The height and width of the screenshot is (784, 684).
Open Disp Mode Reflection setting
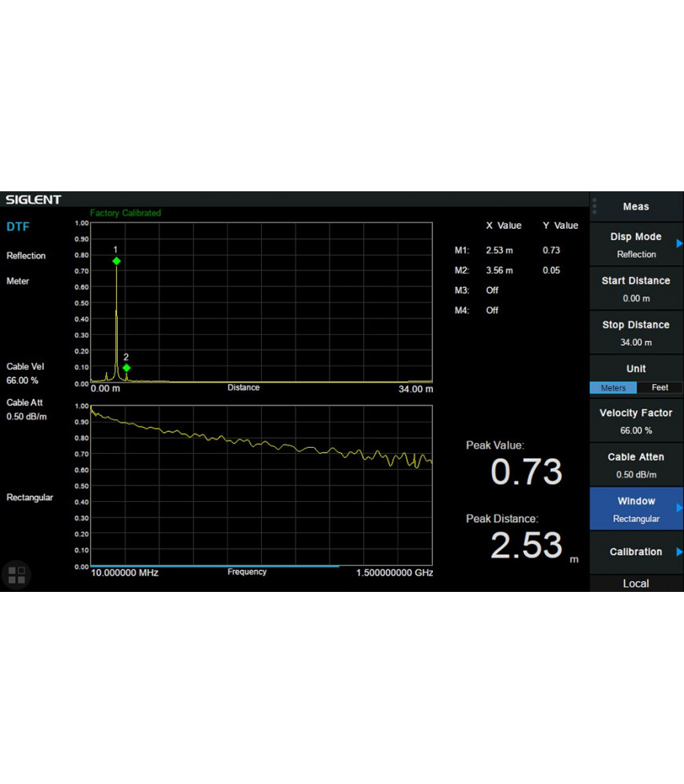tap(636, 245)
